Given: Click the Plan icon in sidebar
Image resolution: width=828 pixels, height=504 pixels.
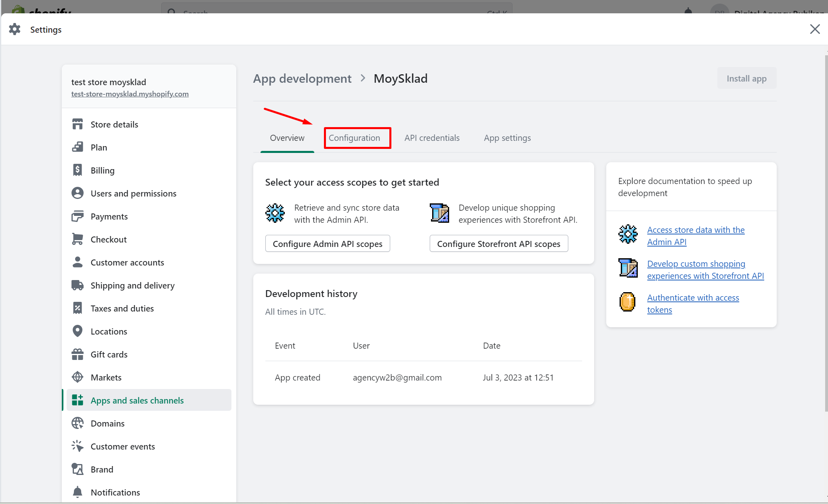Looking at the screenshot, I should 77,147.
